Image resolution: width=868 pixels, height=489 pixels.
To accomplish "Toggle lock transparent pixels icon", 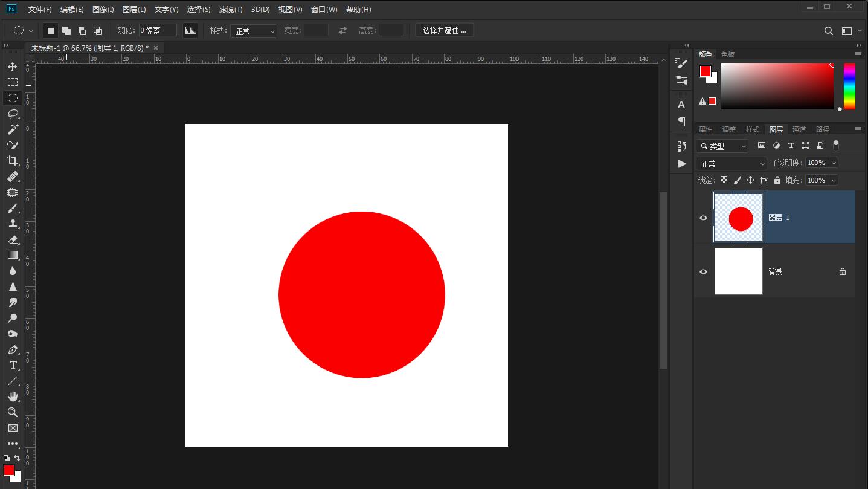I will tap(724, 180).
